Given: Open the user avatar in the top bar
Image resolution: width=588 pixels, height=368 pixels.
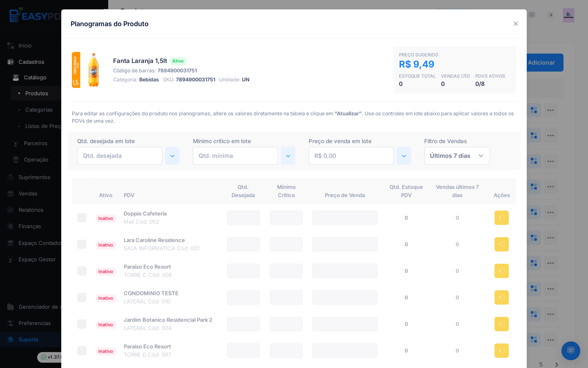Looking at the screenshot, I should [569, 15].
